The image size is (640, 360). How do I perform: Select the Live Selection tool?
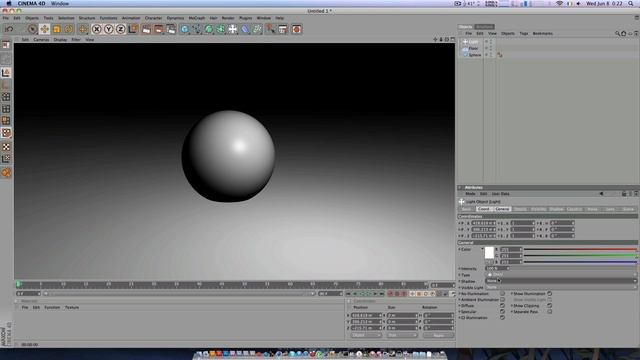33,29
